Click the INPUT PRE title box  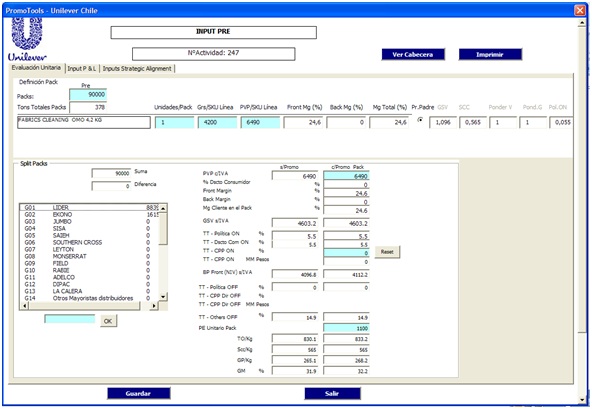pos(214,32)
